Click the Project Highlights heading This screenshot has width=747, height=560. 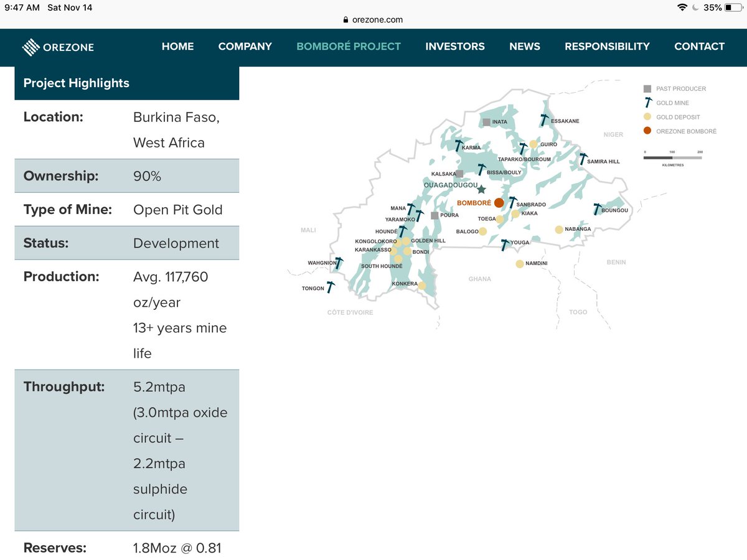[77, 83]
